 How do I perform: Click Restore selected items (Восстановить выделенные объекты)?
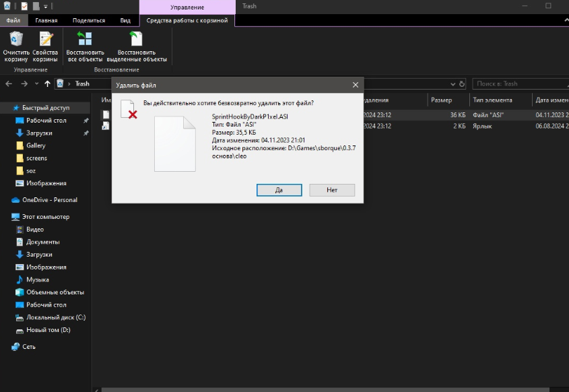(137, 46)
